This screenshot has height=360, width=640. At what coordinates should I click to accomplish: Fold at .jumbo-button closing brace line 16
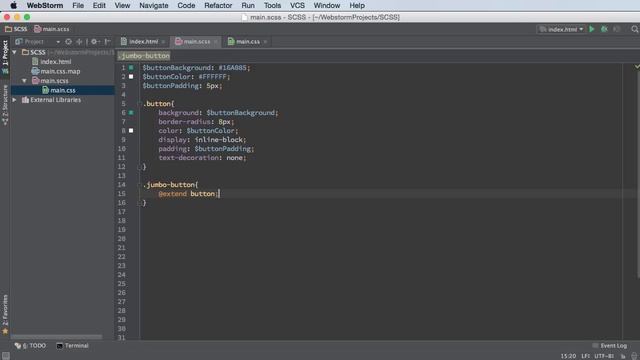pos(140,202)
